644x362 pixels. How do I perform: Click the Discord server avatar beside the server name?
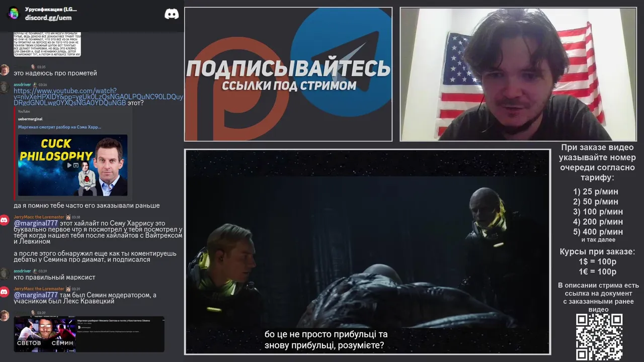click(14, 14)
